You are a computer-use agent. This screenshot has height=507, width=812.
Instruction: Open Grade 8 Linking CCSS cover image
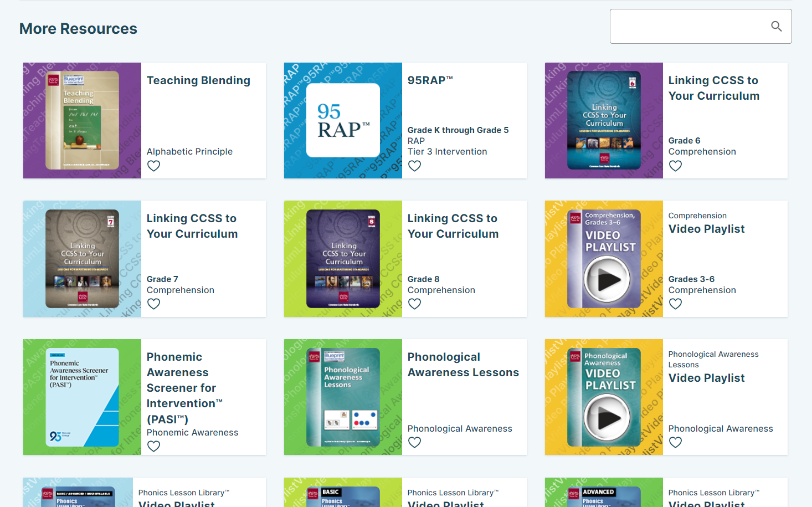click(343, 259)
